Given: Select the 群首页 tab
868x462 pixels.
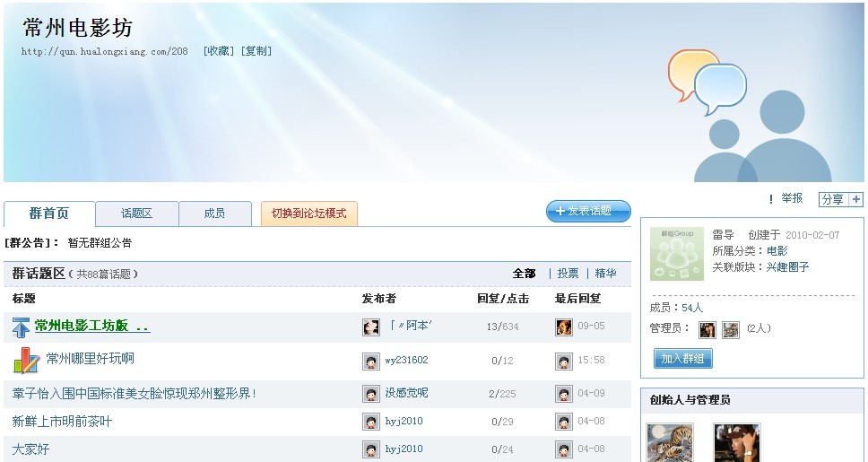Looking at the screenshot, I should click(48, 214).
